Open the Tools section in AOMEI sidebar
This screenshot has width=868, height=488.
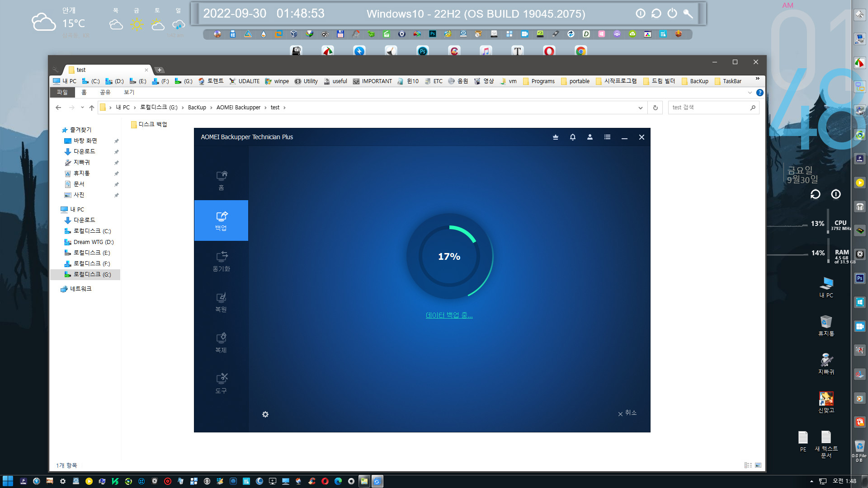[x=221, y=383]
